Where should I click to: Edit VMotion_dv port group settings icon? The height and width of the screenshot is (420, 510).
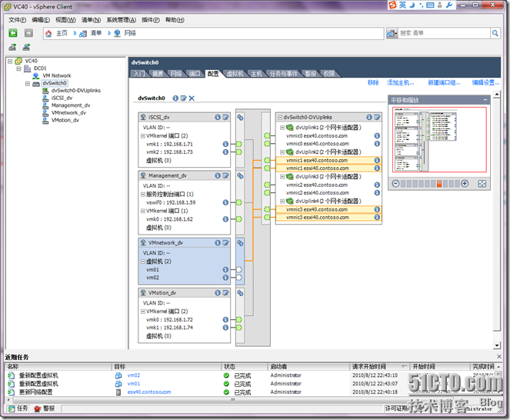(225, 293)
